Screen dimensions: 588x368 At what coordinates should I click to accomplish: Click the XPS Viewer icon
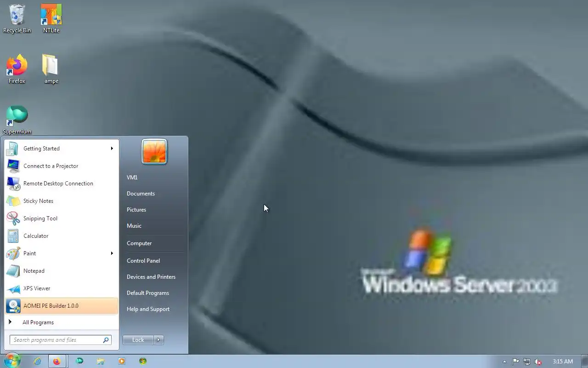13,288
